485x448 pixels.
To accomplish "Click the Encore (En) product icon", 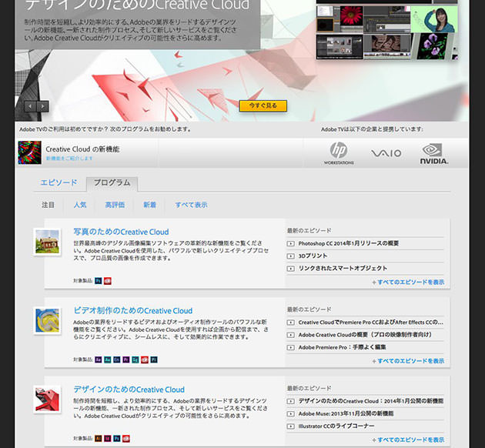I will [x=116, y=359].
